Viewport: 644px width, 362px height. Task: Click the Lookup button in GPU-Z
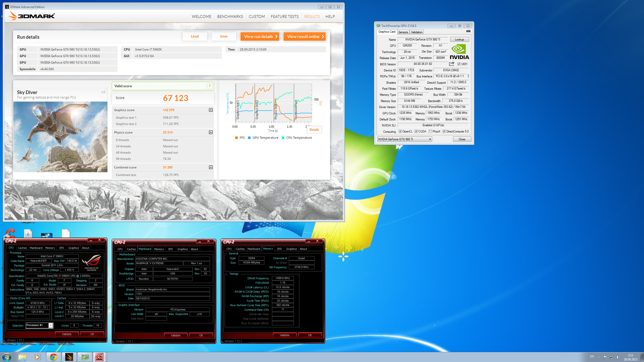459,39
